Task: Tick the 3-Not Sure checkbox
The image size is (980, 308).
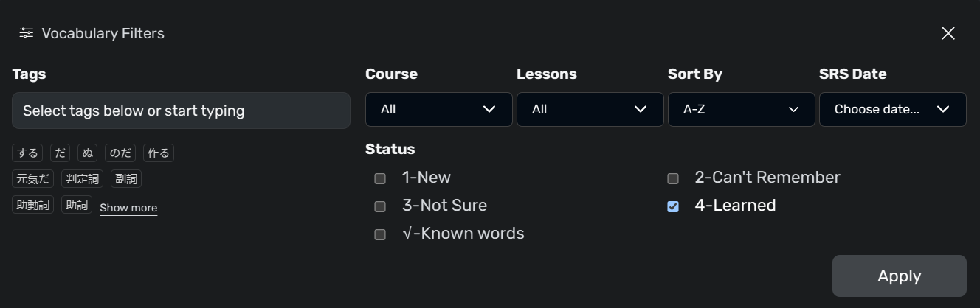Action: point(380,206)
